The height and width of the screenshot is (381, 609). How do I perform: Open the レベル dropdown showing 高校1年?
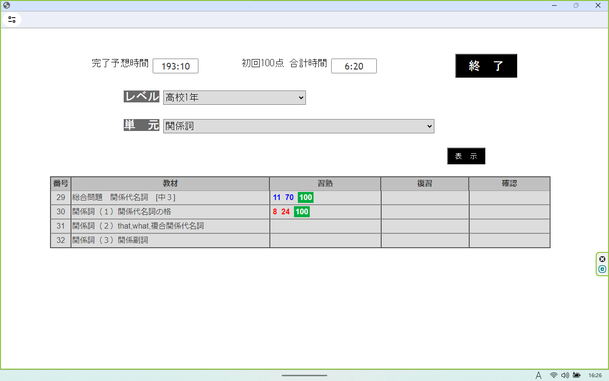point(234,97)
